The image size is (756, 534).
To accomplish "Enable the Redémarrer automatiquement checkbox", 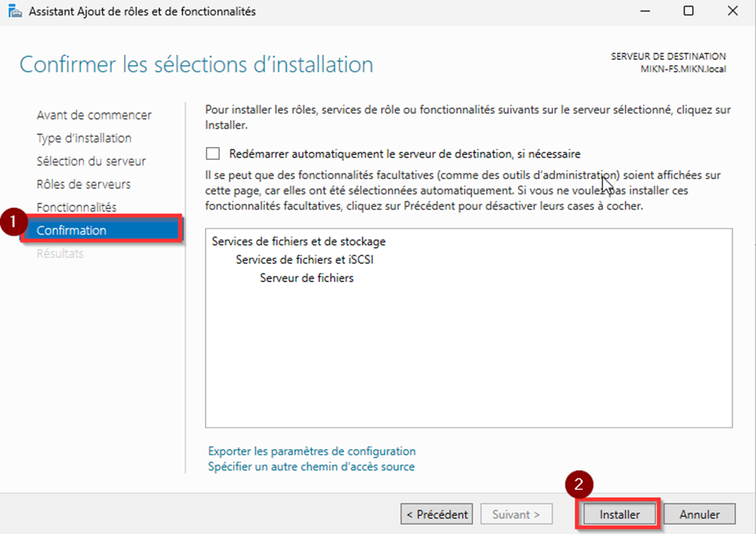I will pyautogui.click(x=213, y=153).
